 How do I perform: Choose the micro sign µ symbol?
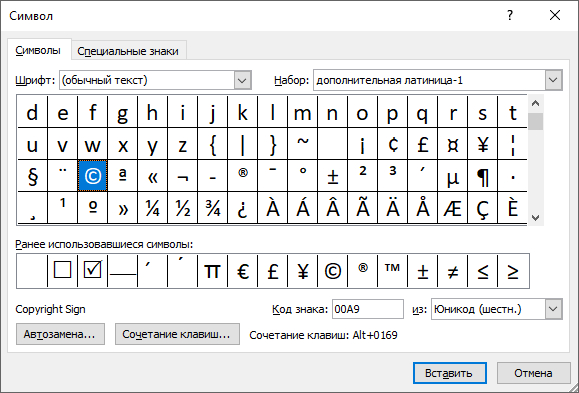click(x=453, y=176)
